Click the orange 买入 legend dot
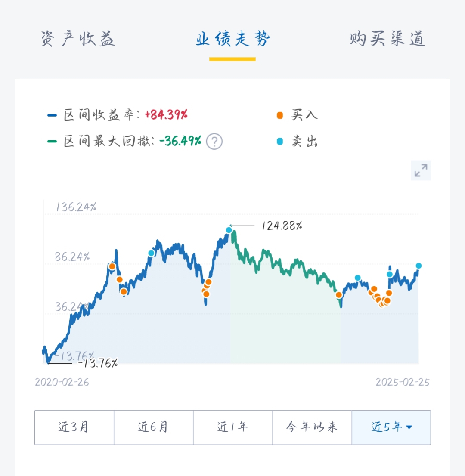This screenshot has height=476, width=465. pos(280,115)
